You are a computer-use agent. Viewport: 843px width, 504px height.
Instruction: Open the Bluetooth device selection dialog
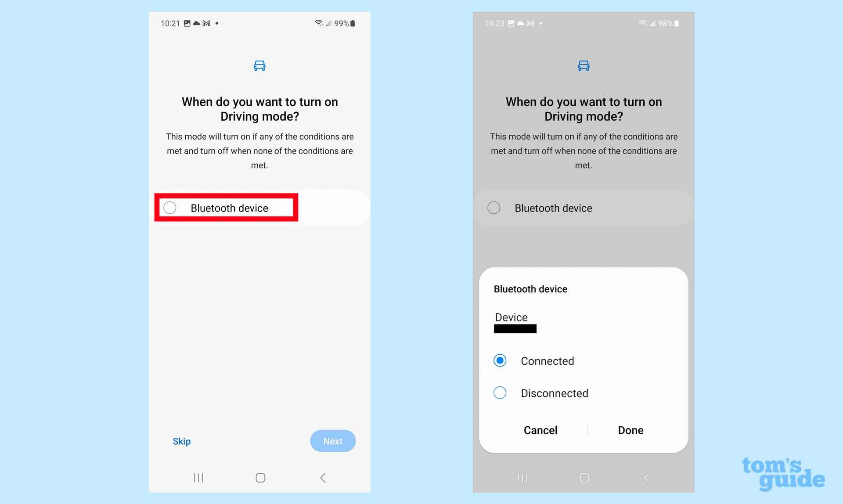(230, 207)
